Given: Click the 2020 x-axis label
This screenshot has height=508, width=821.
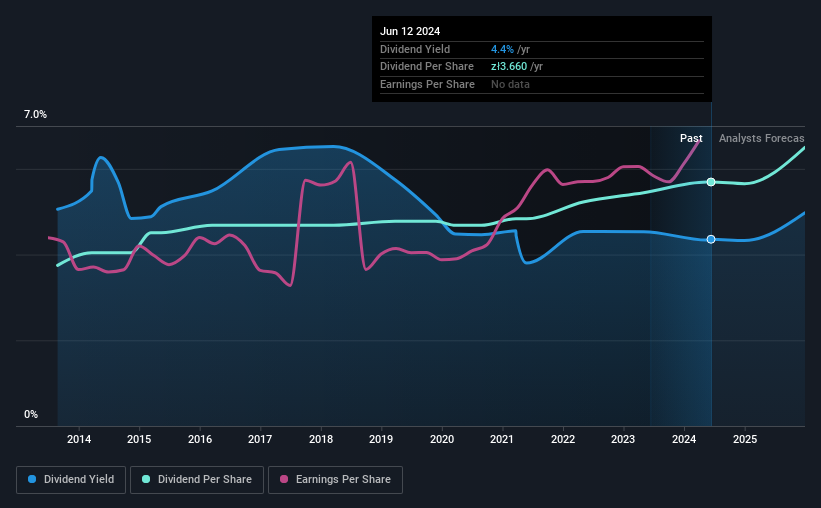Looking at the screenshot, I should tap(441, 439).
